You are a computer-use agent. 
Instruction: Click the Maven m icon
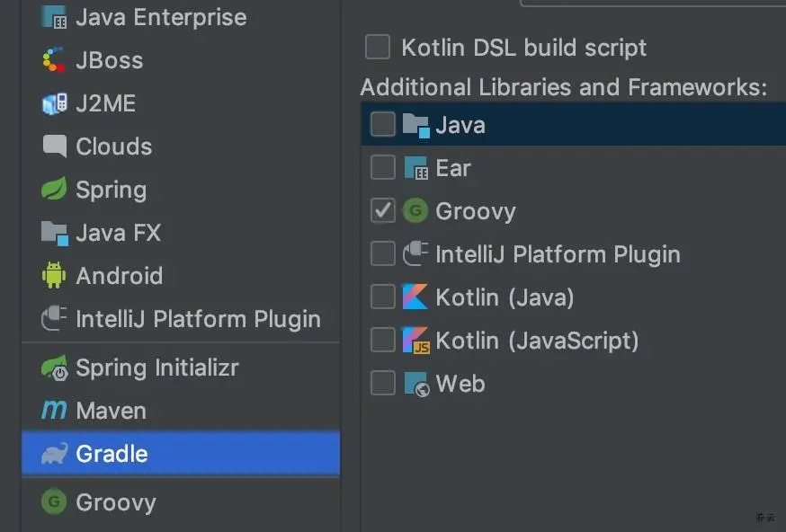54,410
